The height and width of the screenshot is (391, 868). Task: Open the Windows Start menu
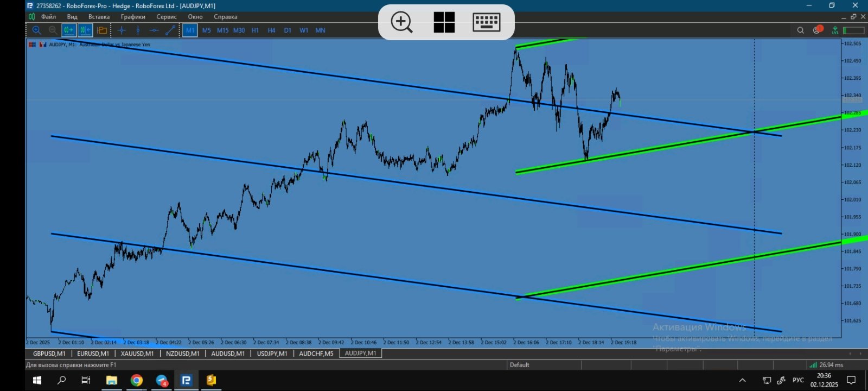pyautogui.click(x=37, y=380)
